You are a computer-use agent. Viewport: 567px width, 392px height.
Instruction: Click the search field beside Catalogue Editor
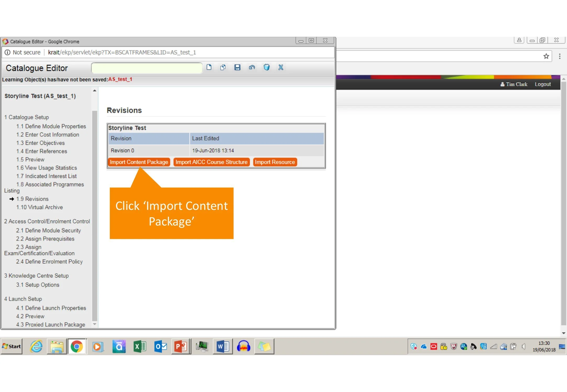(147, 68)
